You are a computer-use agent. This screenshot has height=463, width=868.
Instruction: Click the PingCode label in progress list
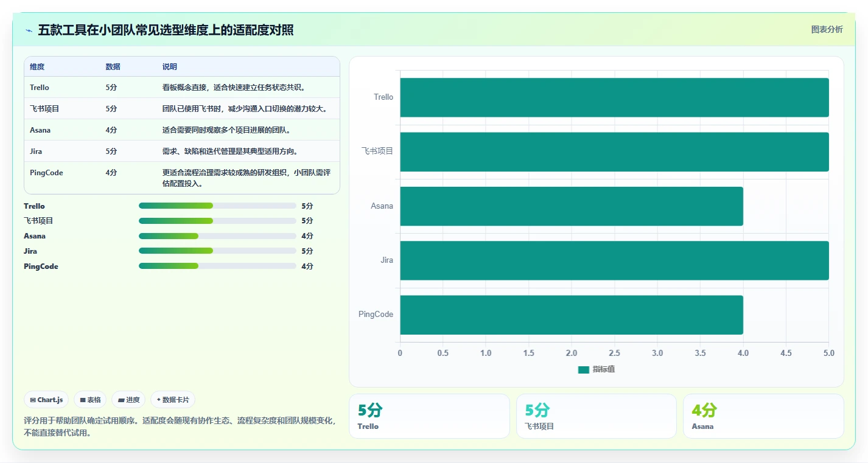tap(41, 266)
